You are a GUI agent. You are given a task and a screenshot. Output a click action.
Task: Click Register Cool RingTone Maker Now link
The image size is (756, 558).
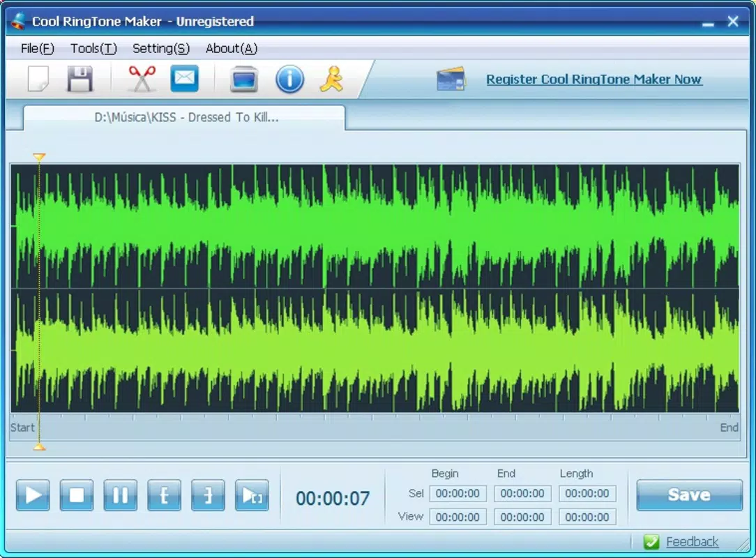pos(594,79)
